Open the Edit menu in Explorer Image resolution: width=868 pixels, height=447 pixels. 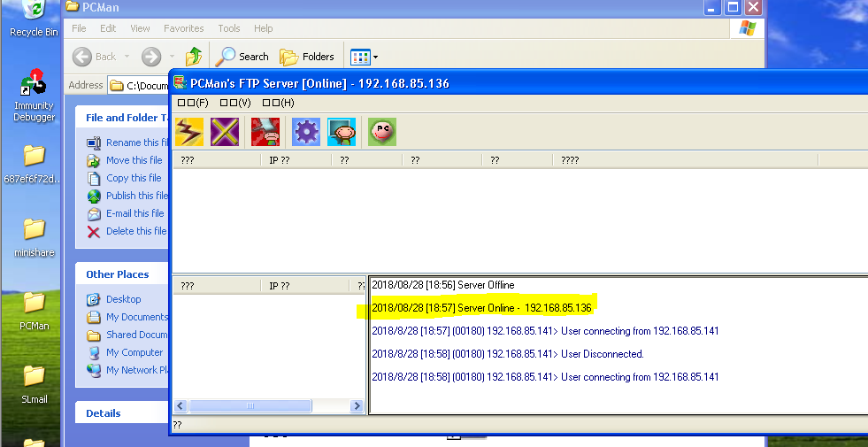(x=108, y=28)
